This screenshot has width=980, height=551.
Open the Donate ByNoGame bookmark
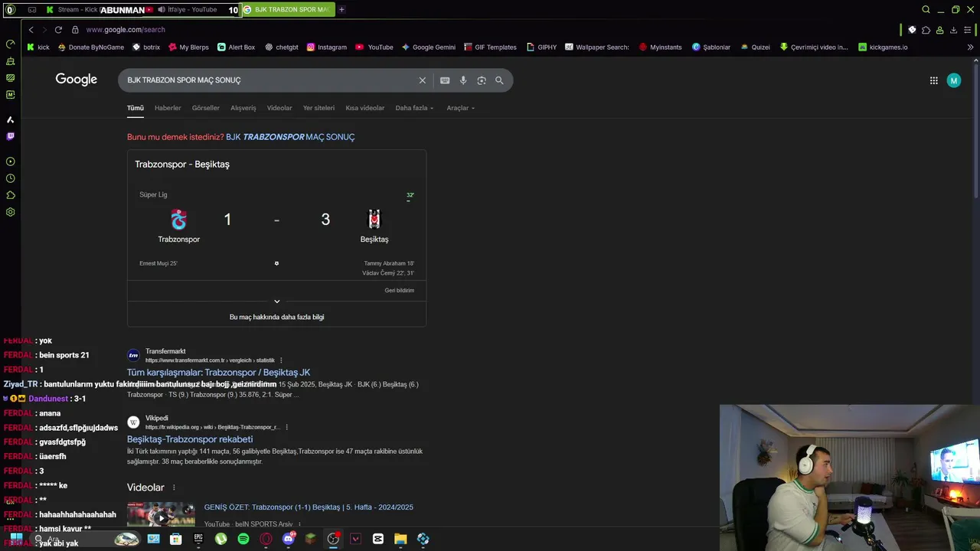(90, 47)
